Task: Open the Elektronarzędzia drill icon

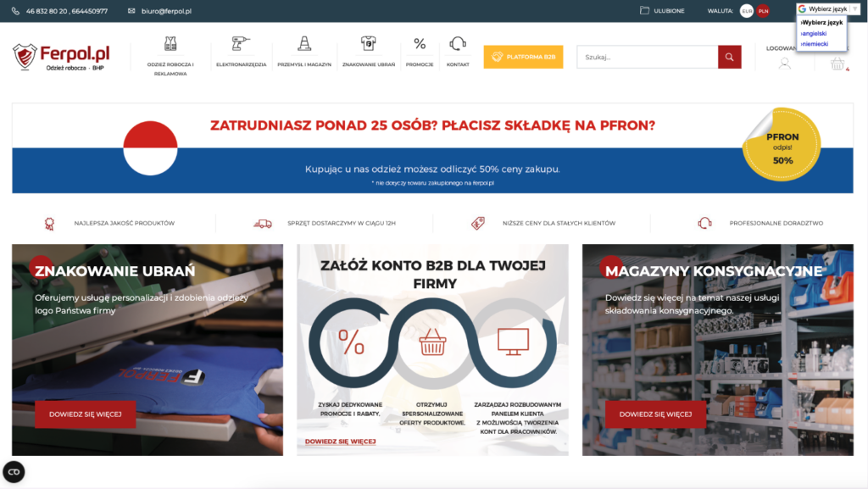Action: tap(241, 44)
